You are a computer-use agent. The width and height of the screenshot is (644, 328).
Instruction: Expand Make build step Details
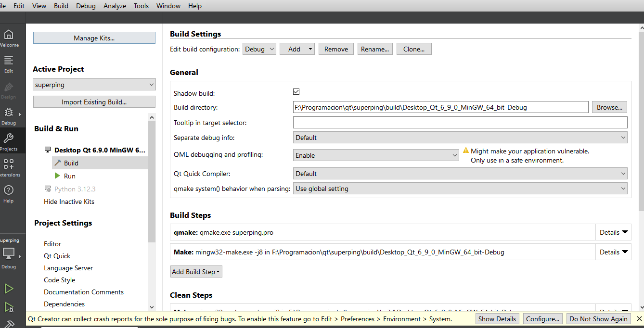614,252
